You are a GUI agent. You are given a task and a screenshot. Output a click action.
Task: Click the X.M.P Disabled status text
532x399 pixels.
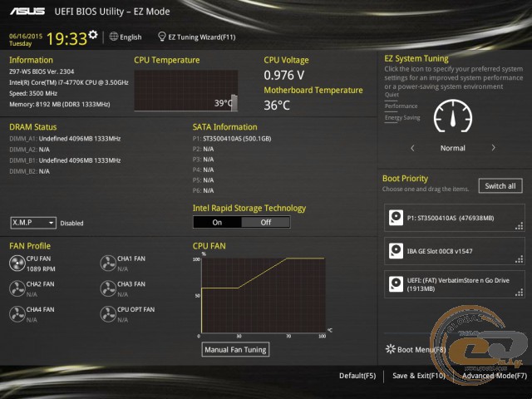71,224
